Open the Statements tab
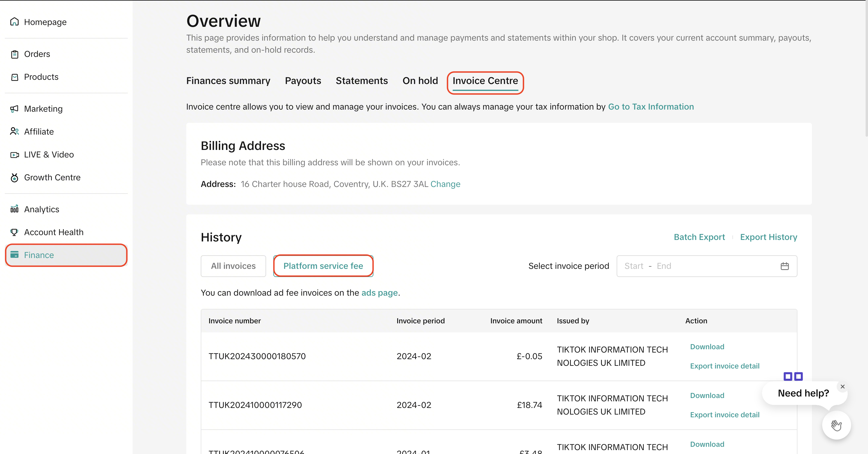868x454 pixels. (362, 81)
